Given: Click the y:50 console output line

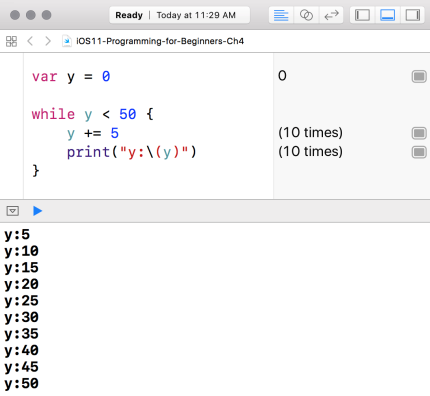Looking at the screenshot, I should [22, 384].
